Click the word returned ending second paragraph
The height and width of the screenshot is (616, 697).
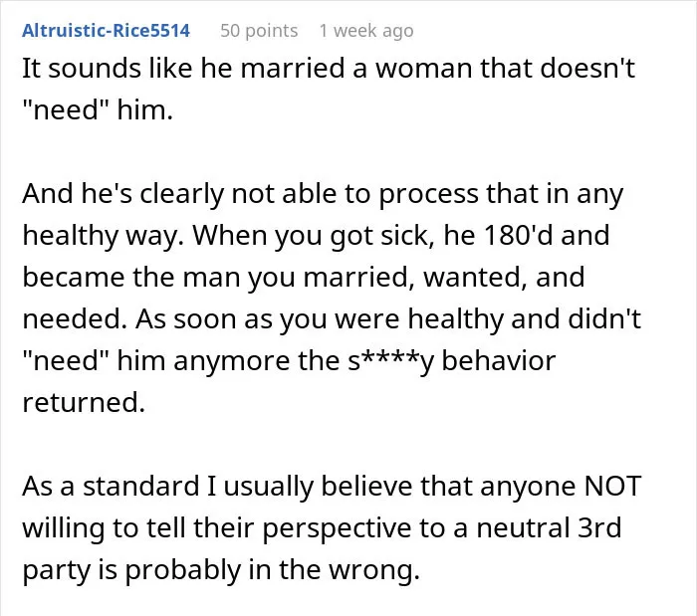[84, 402]
